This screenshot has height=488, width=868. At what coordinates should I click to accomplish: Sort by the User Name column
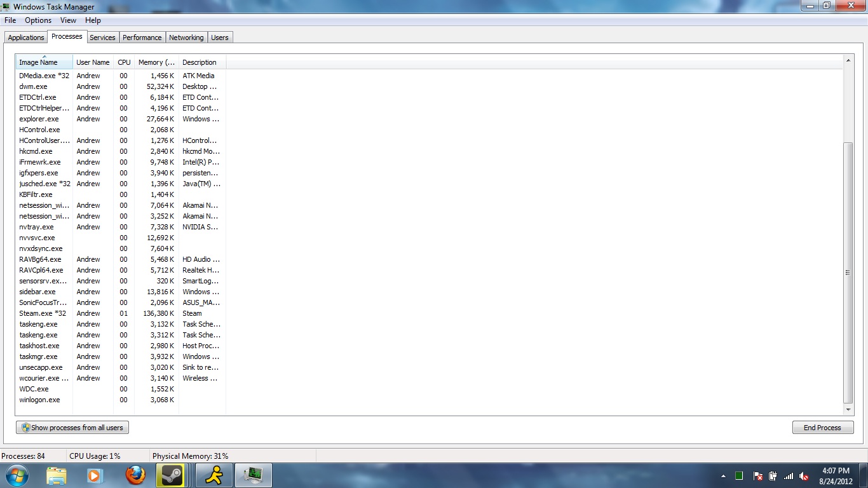93,62
